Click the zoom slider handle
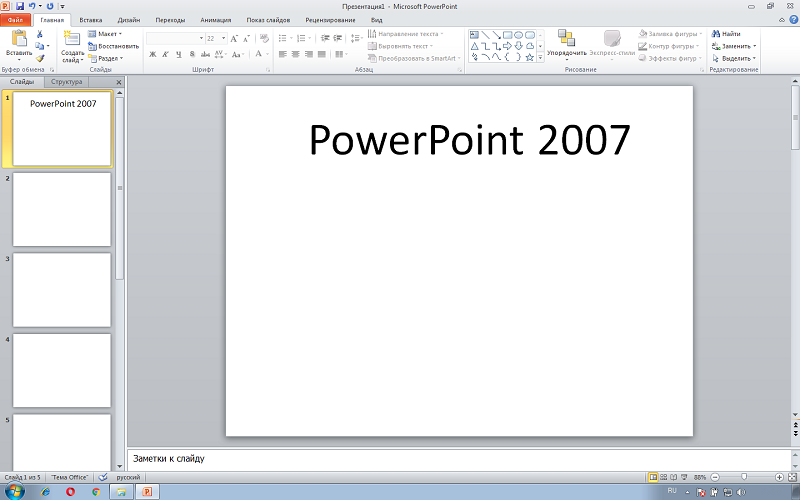The height and width of the screenshot is (500, 800). pos(744,477)
